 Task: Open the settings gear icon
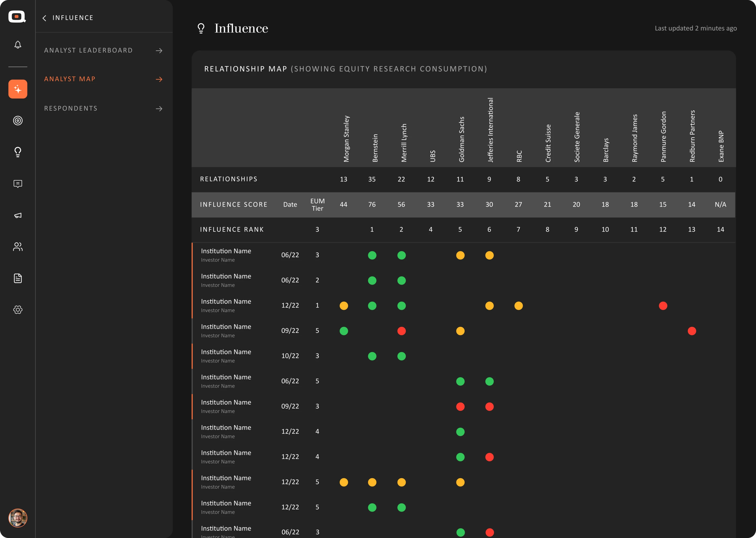click(18, 310)
